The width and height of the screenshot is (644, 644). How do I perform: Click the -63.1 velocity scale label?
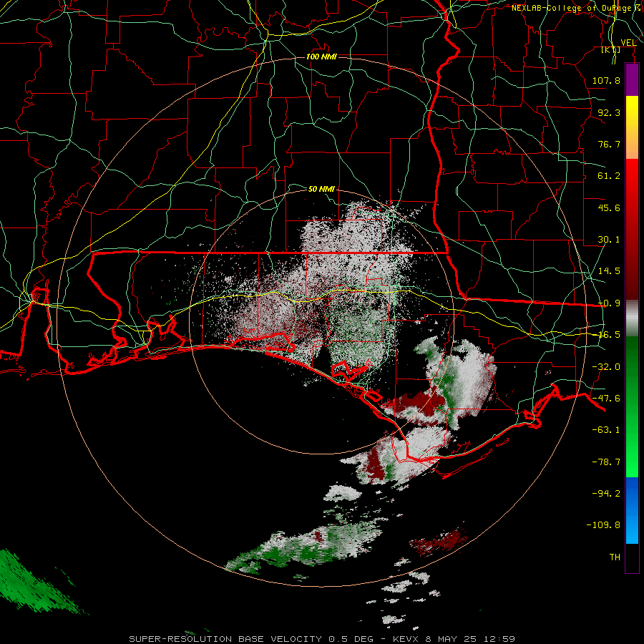click(x=606, y=430)
